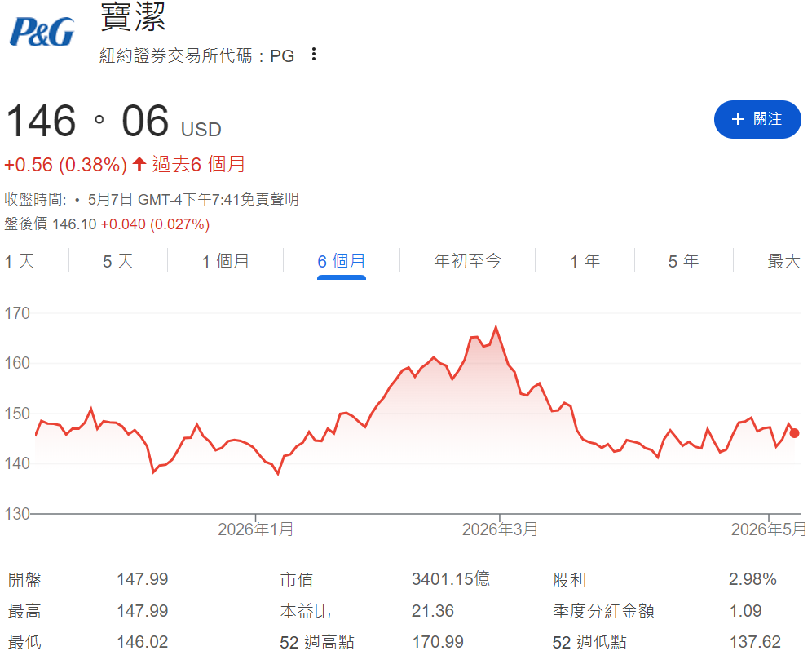This screenshot has width=812, height=651.
Task: Click the 2026年5月 axis label
Action: tap(769, 529)
